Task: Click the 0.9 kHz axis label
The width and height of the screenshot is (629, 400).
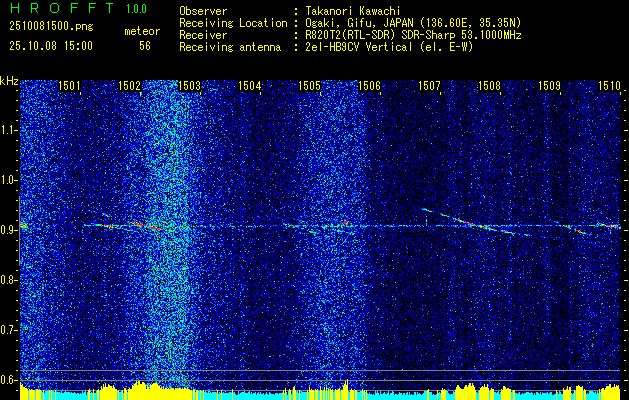Action: click(x=8, y=230)
